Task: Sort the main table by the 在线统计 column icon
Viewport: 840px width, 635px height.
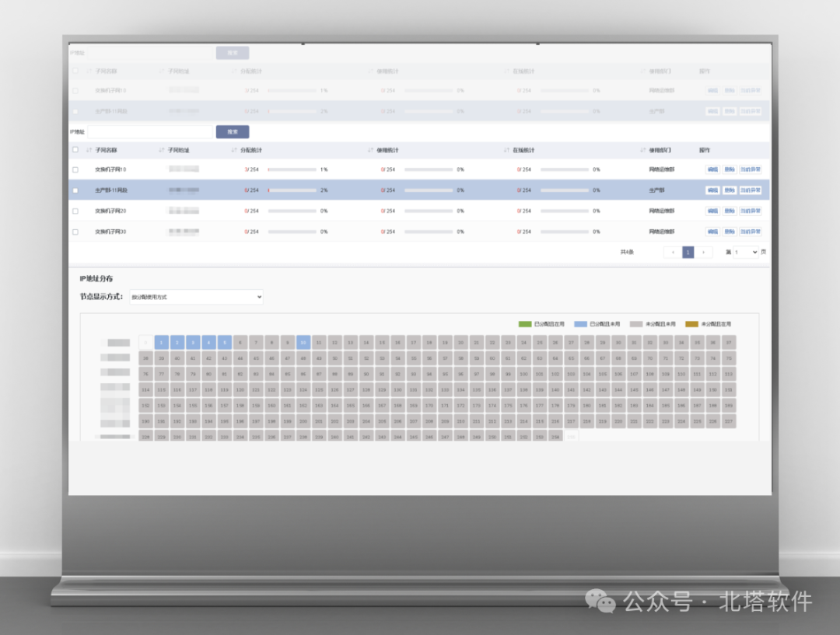Action: [507, 151]
